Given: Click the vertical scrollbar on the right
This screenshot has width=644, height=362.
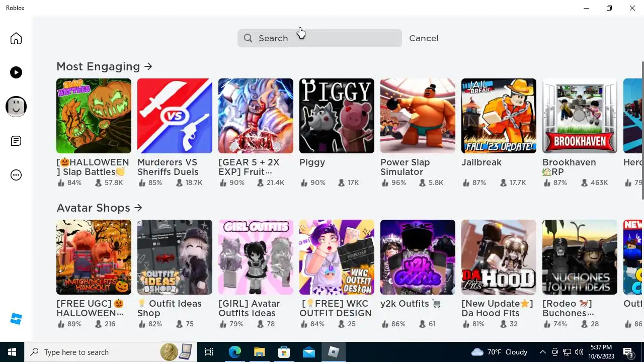Looking at the screenshot, I should (642, 130).
